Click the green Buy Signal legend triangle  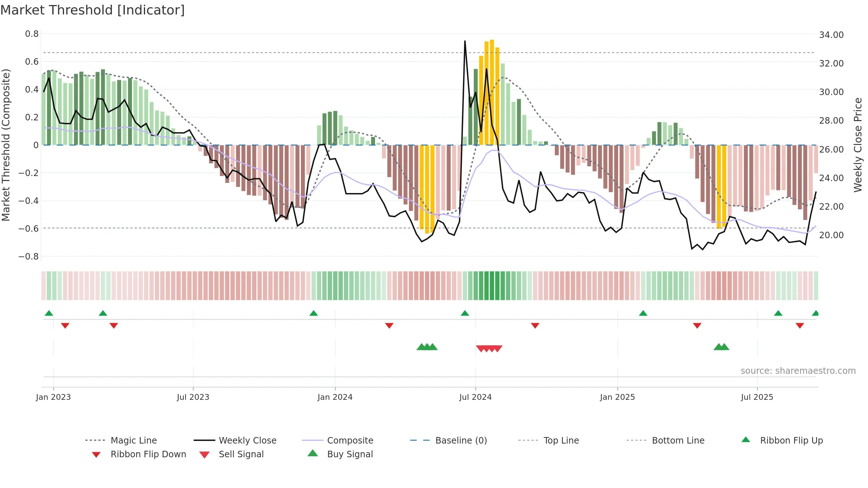tap(312, 453)
